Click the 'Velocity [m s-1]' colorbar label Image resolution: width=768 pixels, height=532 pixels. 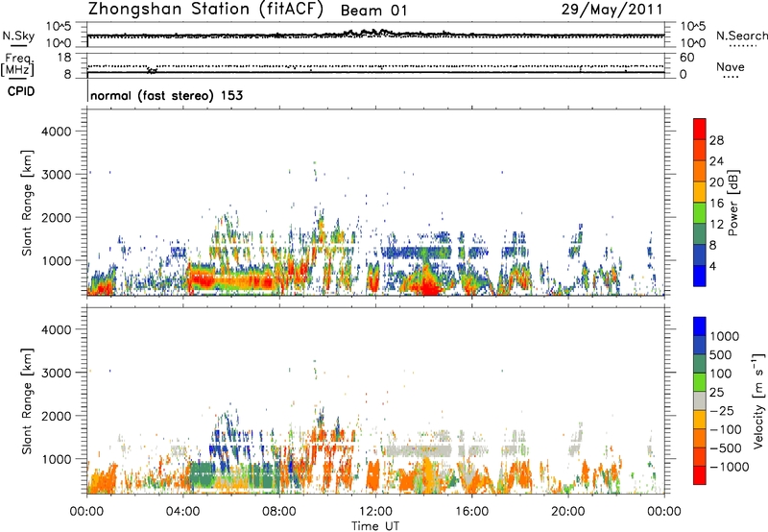pos(759,400)
